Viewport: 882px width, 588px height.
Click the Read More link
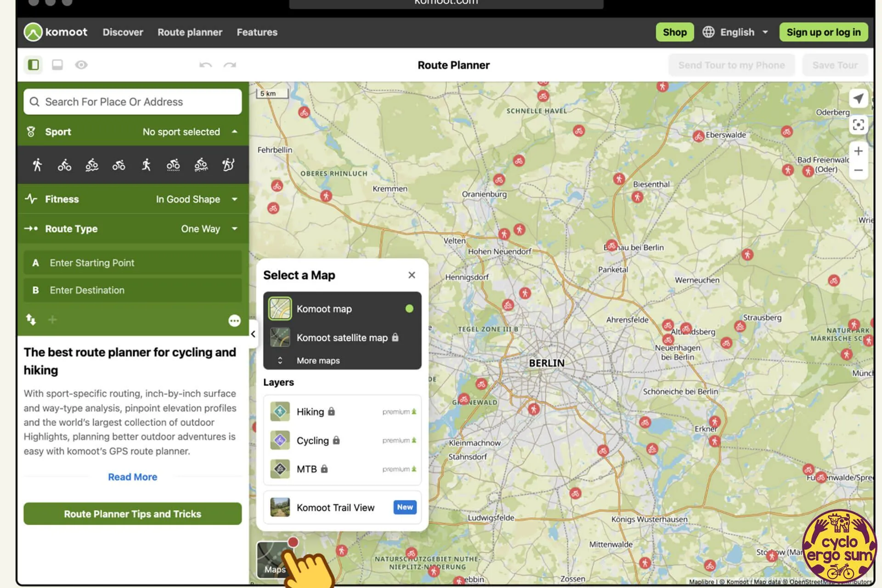[132, 477]
